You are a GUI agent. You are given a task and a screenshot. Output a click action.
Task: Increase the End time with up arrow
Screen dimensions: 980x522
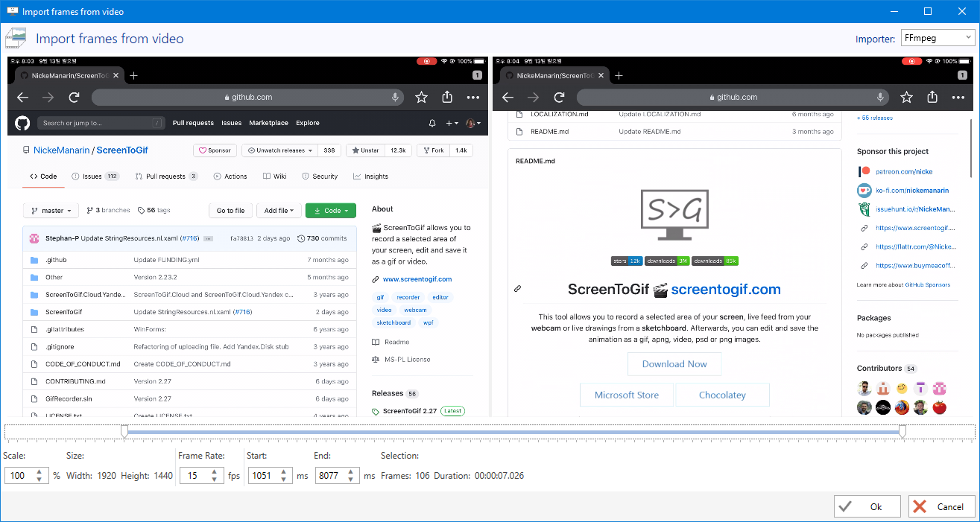[x=352, y=471]
